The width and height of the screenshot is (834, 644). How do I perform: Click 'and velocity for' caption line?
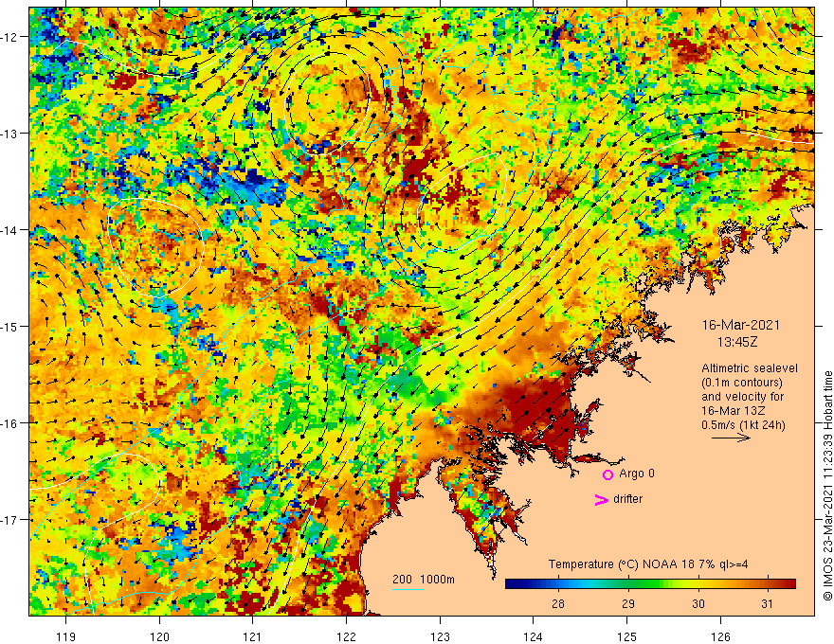coord(742,397)
